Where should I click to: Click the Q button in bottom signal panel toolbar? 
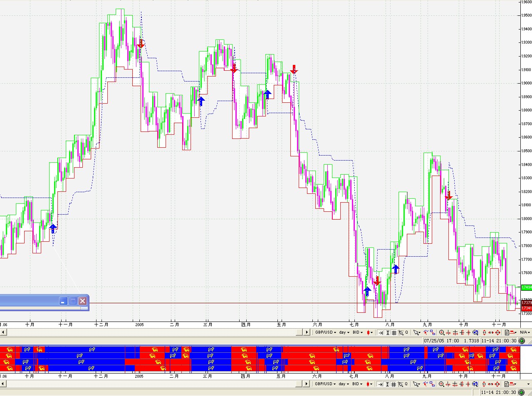pos(406,384)
